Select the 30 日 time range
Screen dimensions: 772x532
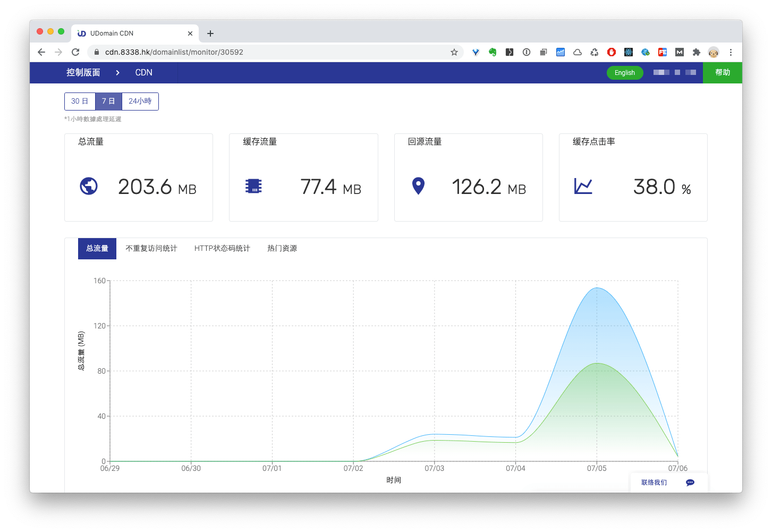click(80, 101)
